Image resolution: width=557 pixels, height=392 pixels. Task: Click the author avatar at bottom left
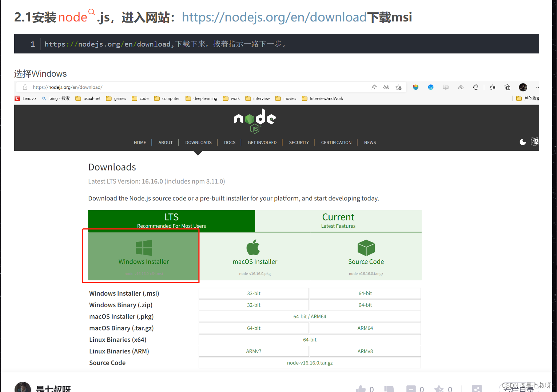pyautogui.click(x=23, y=387)
